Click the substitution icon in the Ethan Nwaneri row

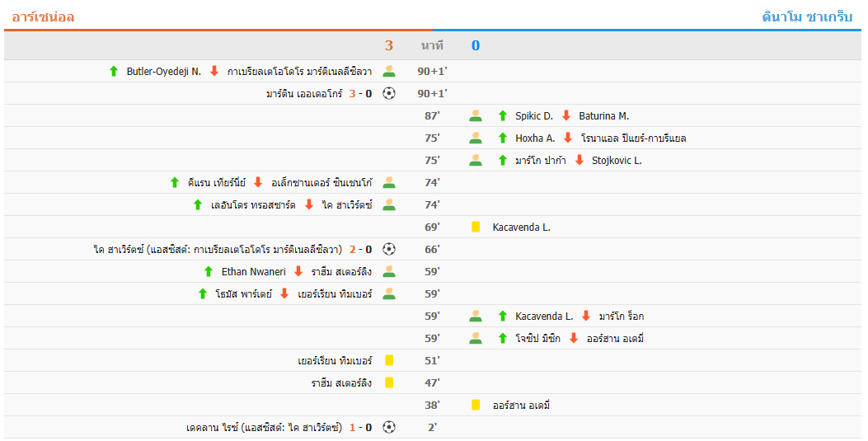tap(389, 272)
